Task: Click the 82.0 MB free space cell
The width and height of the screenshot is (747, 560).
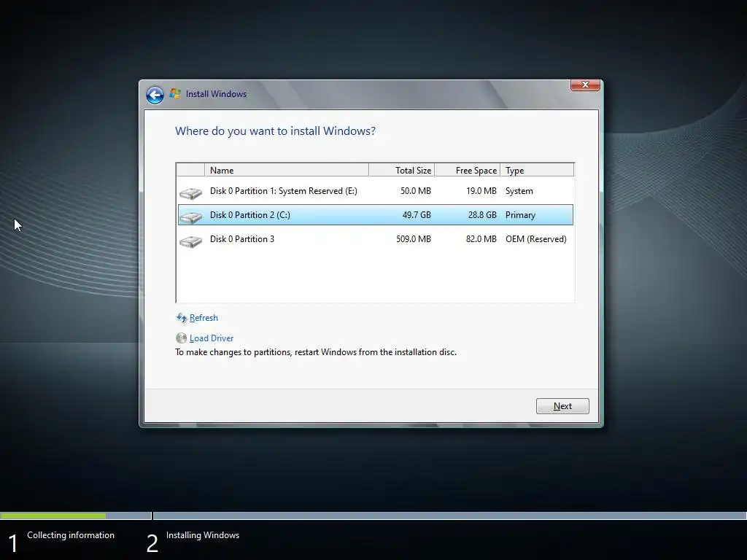Action: (x=481, y=239)
